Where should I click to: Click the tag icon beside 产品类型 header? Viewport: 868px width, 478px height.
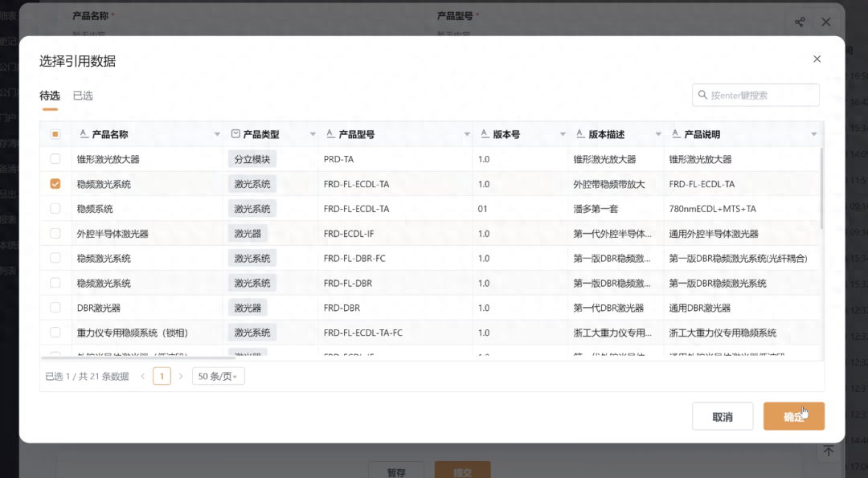pyautogui.click(x=235, y=134)
